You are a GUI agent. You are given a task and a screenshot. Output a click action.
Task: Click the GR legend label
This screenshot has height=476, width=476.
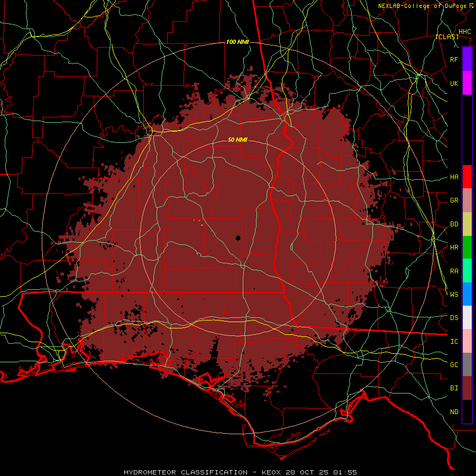(x=454, y=200)
